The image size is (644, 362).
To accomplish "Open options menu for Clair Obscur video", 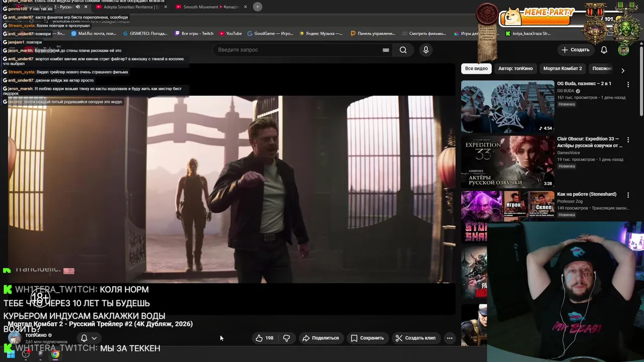I will coord(628,139).
